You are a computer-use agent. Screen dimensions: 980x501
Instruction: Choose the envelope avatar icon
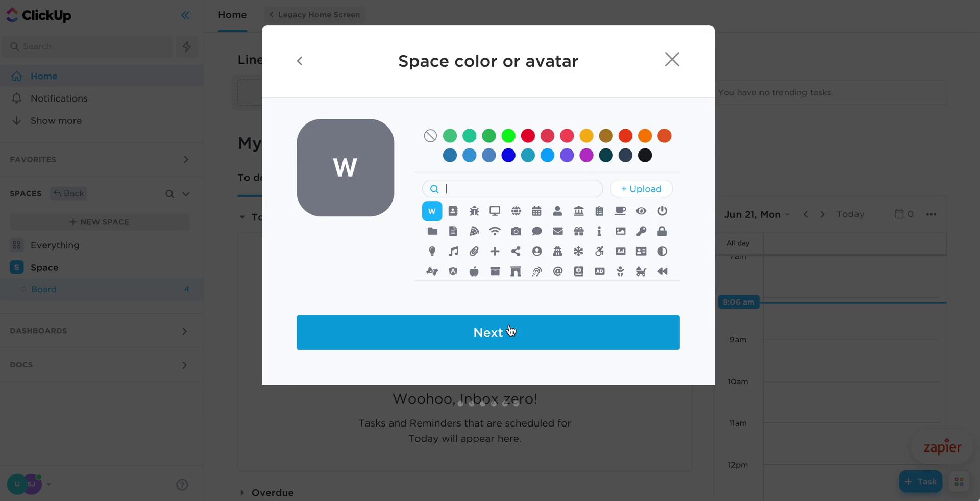click(x=557, y=231)
